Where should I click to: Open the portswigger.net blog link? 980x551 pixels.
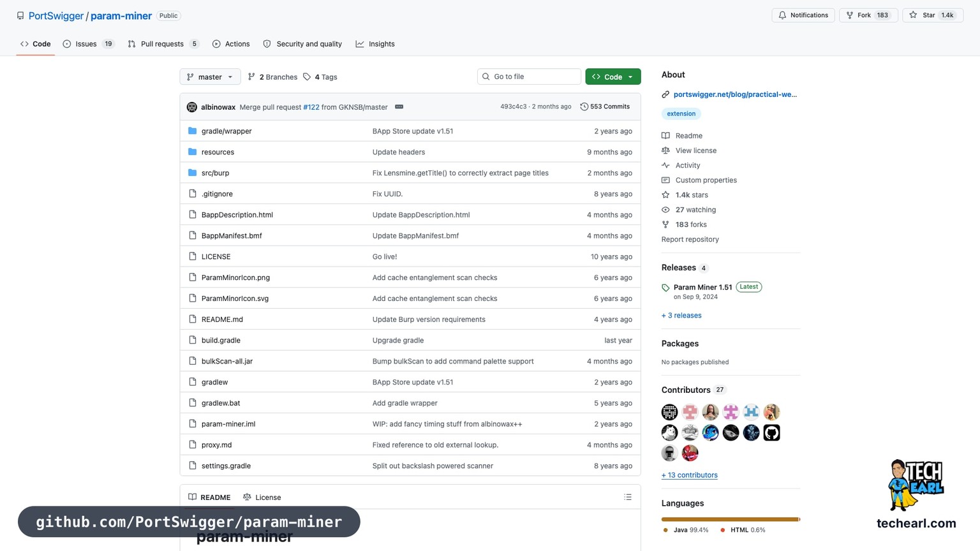click(735, 94)
